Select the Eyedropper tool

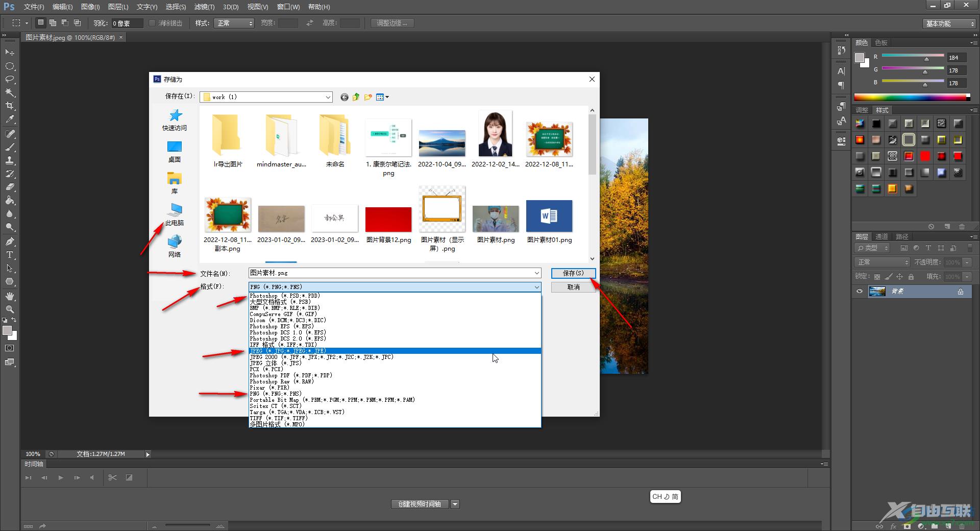[10, 119]
